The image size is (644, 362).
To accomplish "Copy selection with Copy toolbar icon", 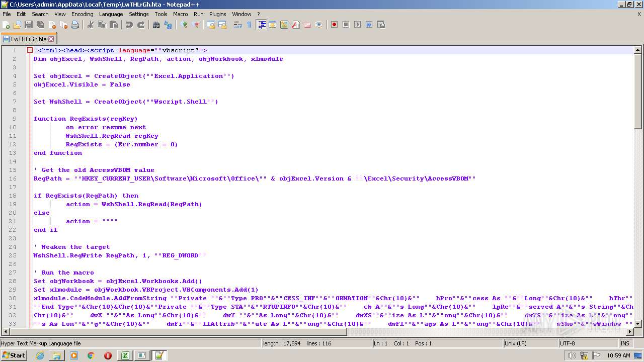I will pyautogui.click(x=102, y=25).
